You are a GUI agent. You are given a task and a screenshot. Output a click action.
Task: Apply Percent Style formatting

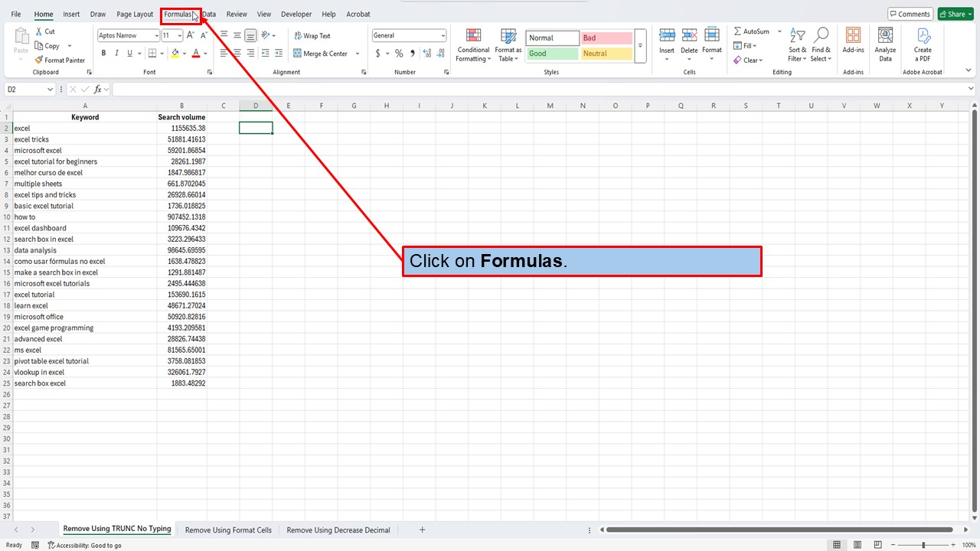(398, 54)
